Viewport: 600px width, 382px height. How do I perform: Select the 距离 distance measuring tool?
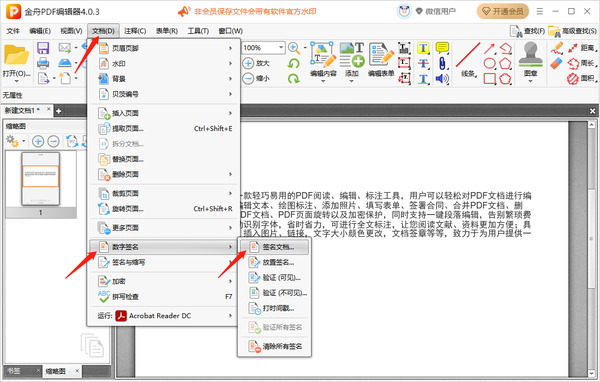coord(582,48)
